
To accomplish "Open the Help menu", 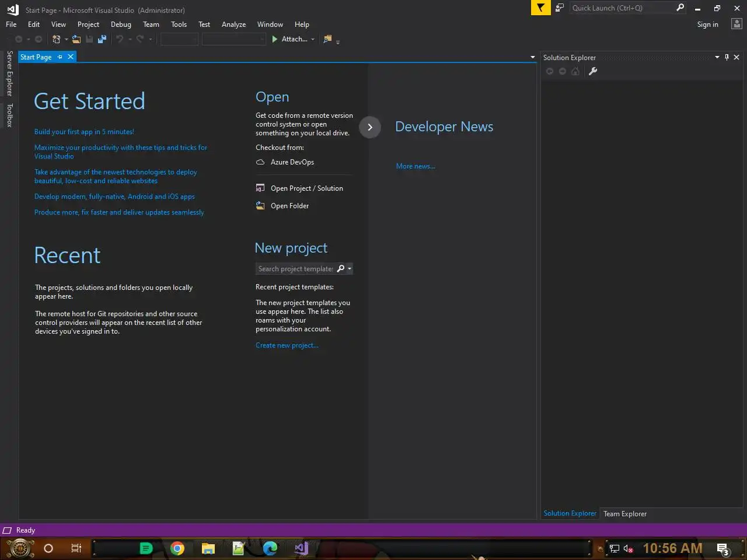I will (302, 24).
